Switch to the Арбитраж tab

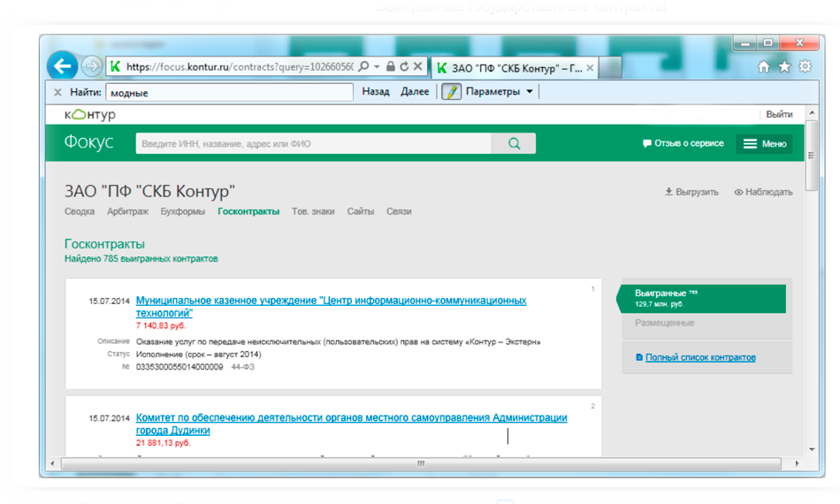(x=127, y=211)
